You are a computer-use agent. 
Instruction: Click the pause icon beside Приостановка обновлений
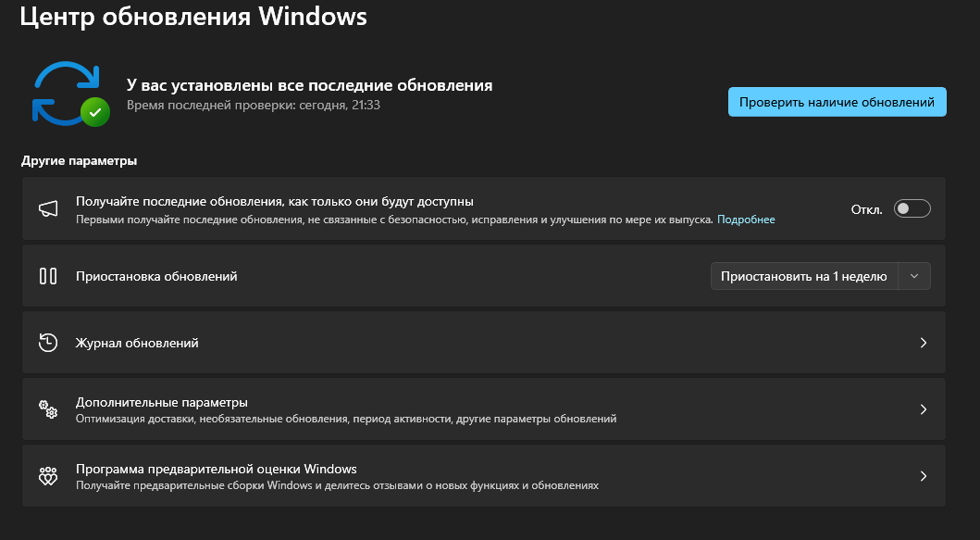[x=48, y=276]
